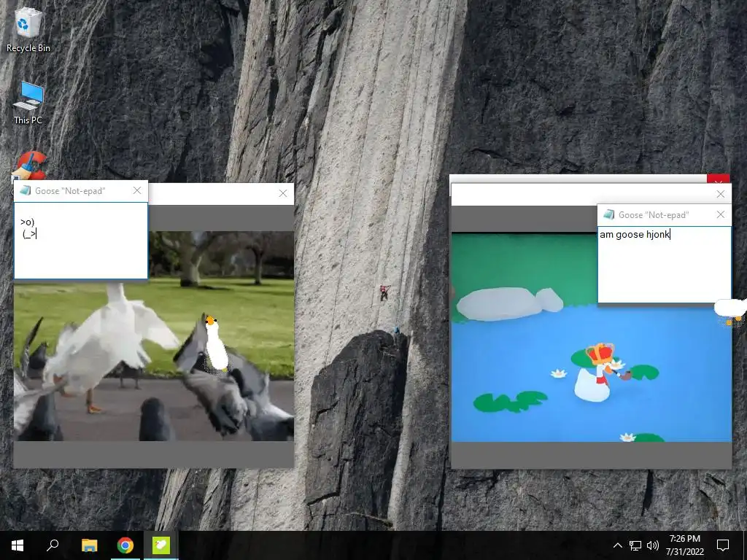Click the right Goose Not-epad text area
Viewport: 747px width, 560px height.
click(x=664, y=264)
